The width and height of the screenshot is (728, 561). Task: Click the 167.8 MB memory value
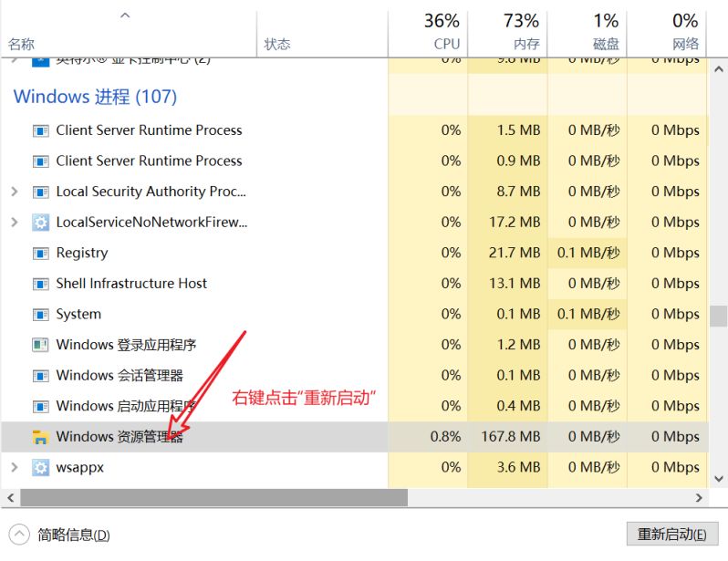tap(511, 437)
